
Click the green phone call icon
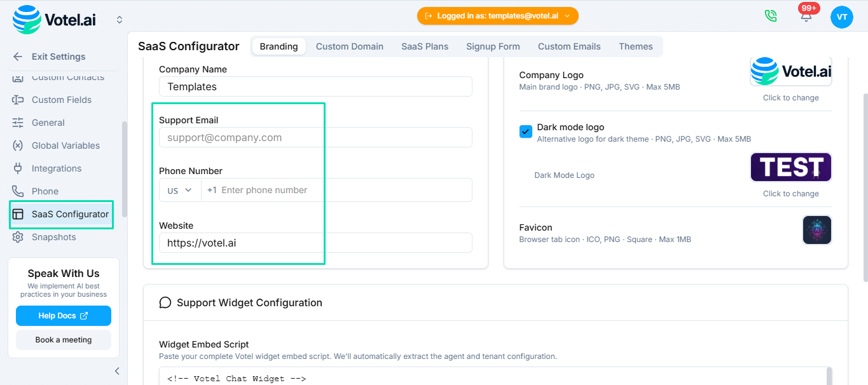point(771,17)
